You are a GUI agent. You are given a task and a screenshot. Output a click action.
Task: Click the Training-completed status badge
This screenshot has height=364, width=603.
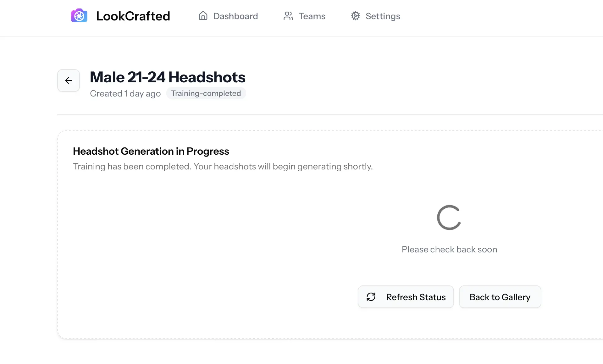[x=206, y=93]
